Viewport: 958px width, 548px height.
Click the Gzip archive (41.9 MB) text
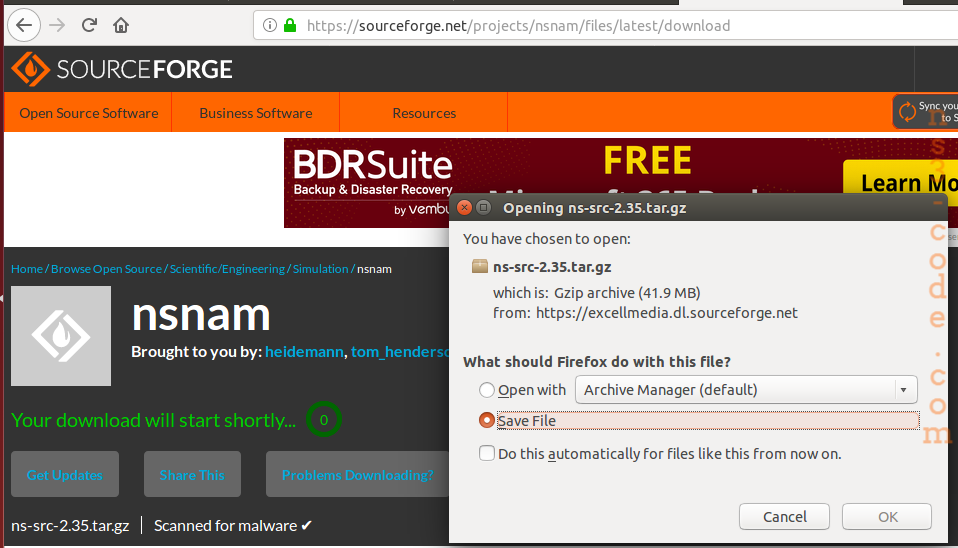click(x=627, y=293)
